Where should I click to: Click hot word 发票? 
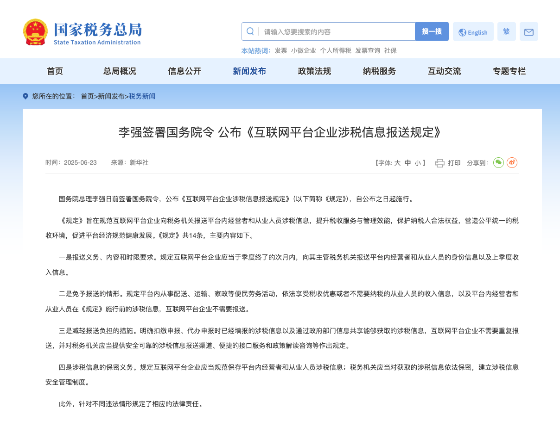click(281, 51)
